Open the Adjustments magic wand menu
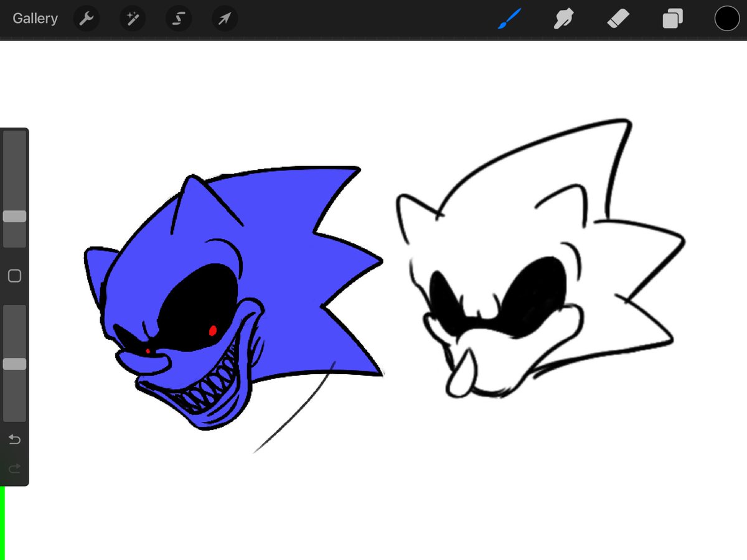The width and height of the screenshot is (747, 560). coord(133,19)
